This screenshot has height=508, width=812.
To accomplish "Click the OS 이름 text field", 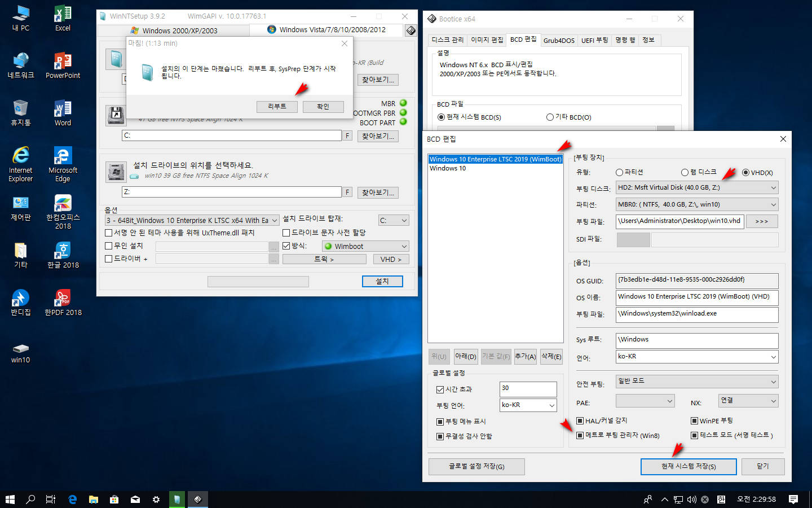I will coord(697,297).
